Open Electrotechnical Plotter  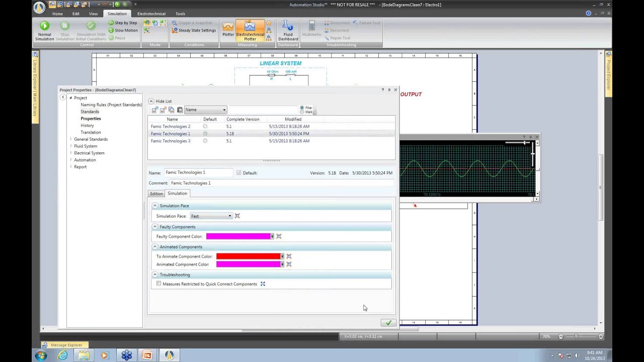point(250,30)
